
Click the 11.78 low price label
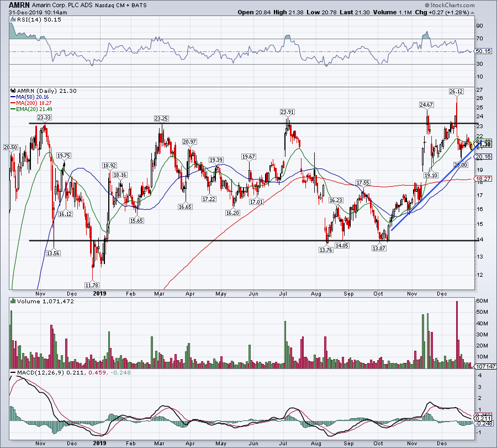(x=92, y=285)
